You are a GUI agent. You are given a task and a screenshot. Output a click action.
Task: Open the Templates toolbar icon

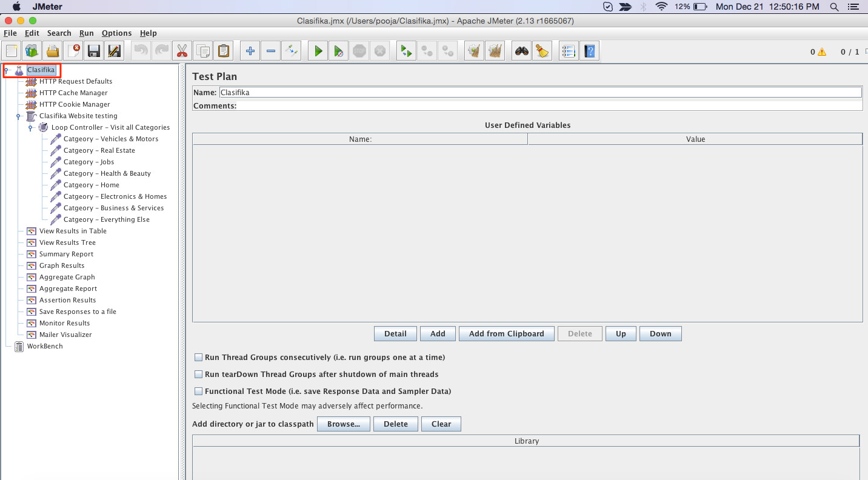32,51
